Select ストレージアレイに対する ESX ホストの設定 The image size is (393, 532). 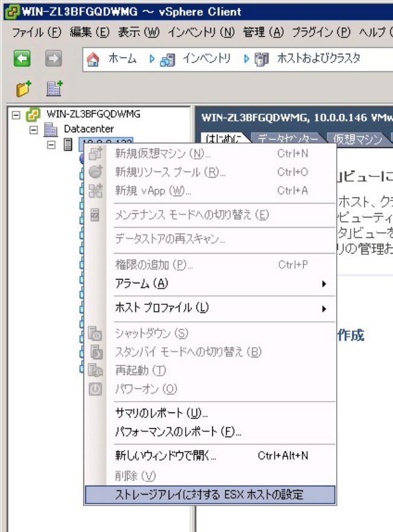(x=210, y=495)
